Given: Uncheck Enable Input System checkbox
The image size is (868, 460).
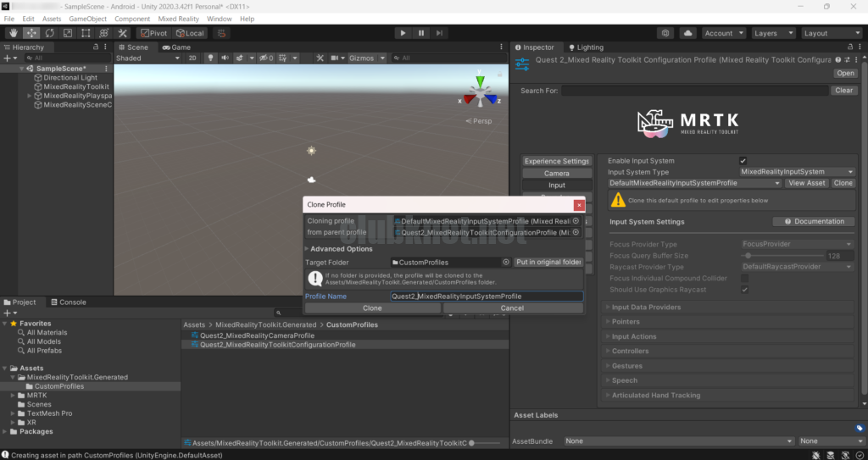Looking at the screenshot, I should point(743,161).
